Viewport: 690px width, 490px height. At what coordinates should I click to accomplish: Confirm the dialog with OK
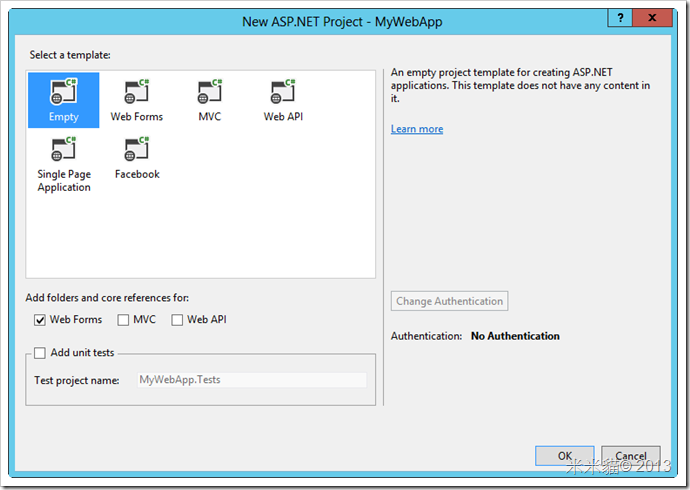coord(565,456)
